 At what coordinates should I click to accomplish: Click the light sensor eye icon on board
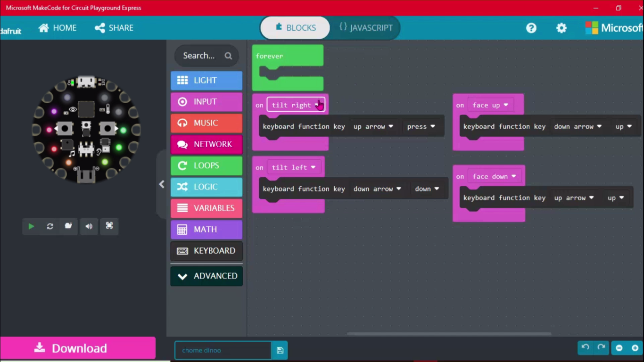coord(73,109)
